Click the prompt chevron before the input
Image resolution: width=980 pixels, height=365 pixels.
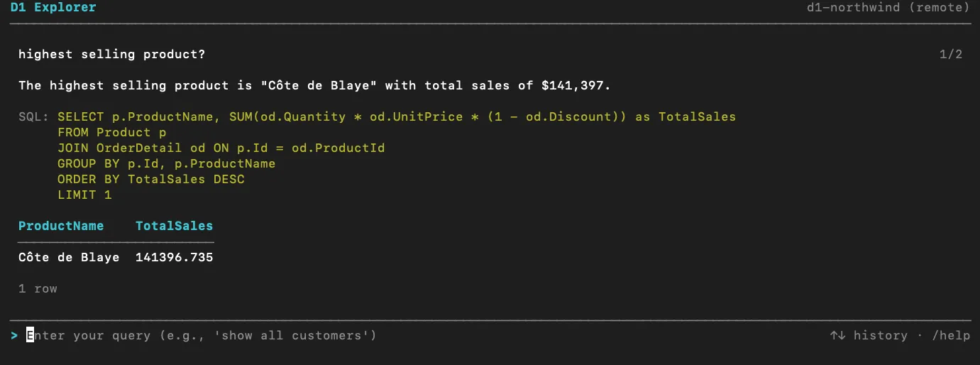tap(14, 335)
